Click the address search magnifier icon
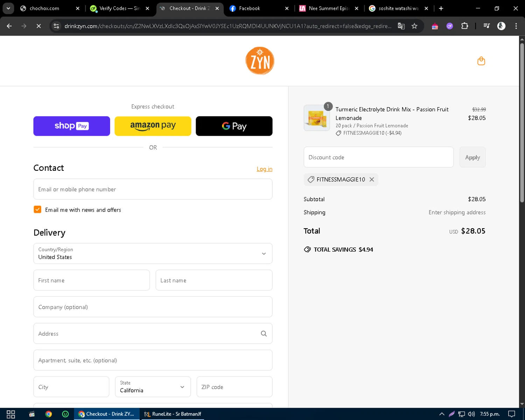 click(x=264, y=334)
